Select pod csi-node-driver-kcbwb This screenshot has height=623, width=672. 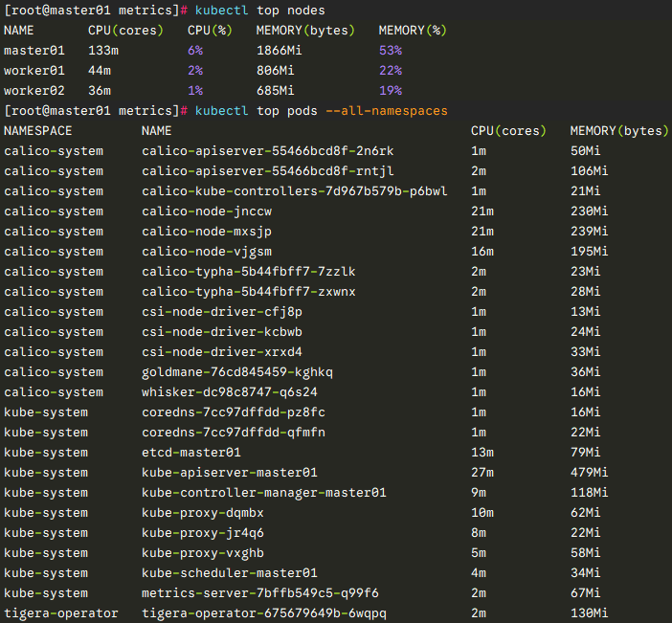point(222,332)
